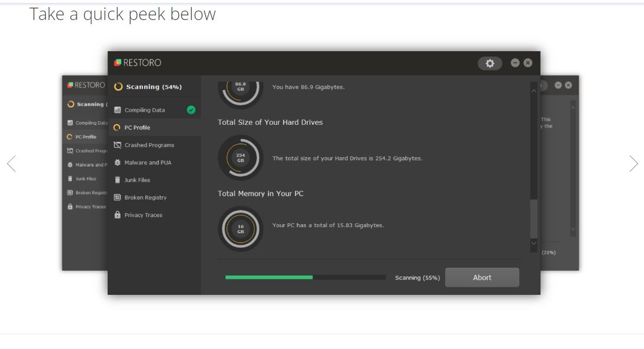Click scroll-up arrow in right background window
Image resolution: width=644 pixels, height=349 pixels.
[x=573, y=107]
